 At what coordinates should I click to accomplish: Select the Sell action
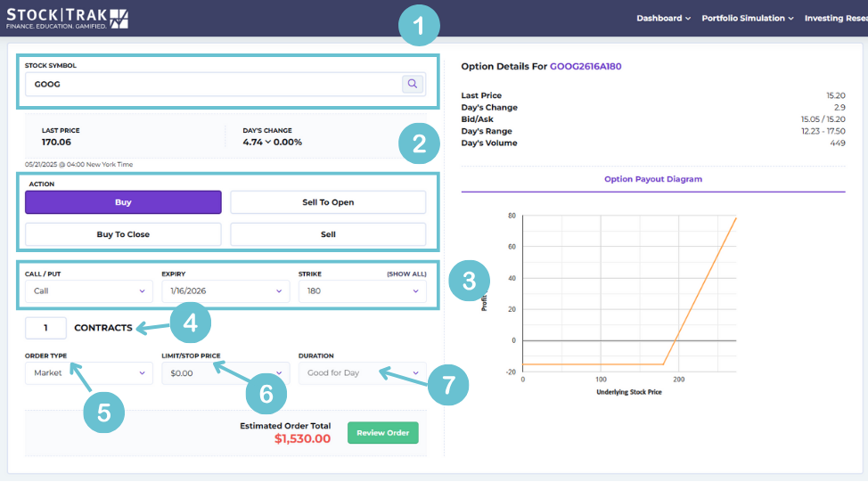click(x=328, y=234)
